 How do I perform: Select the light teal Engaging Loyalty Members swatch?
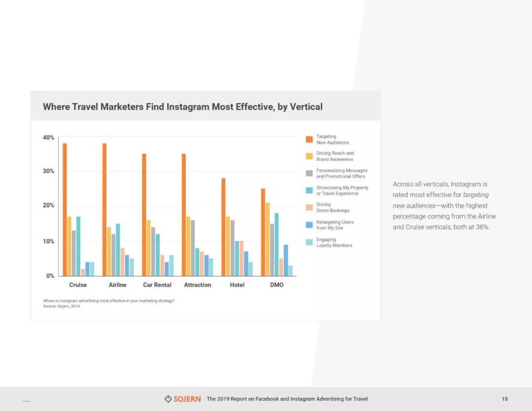pos(309,242)
